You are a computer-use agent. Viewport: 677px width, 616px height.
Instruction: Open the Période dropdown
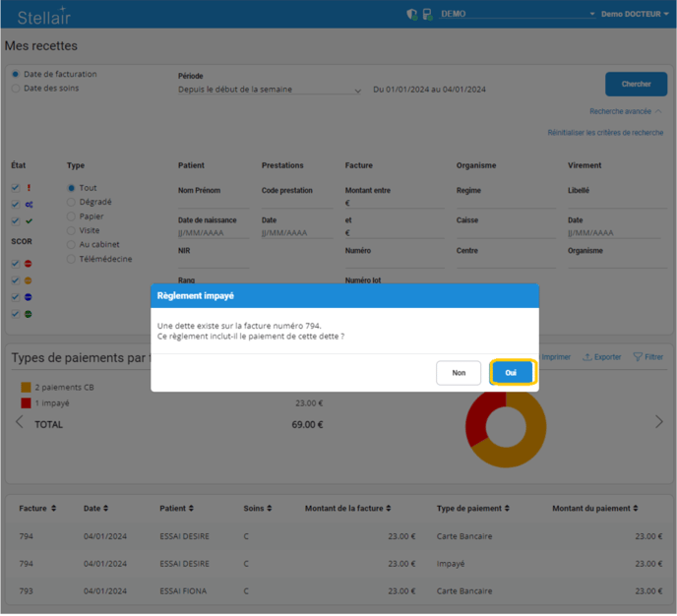click(x=270, y=91)
